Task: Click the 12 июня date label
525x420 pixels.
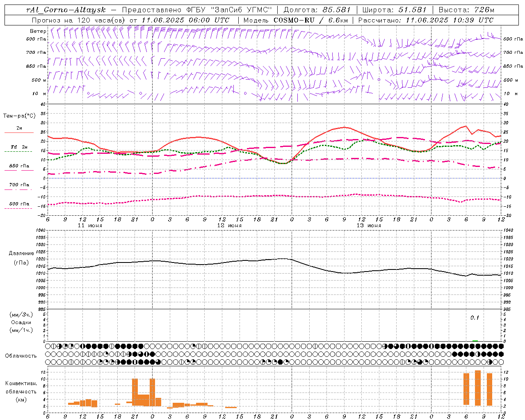Action: coord(230,226)
